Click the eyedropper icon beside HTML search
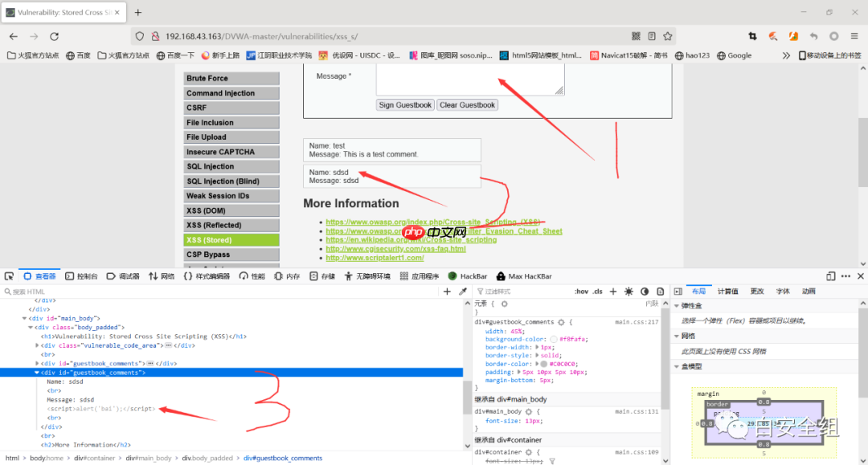 click(463, 292)
